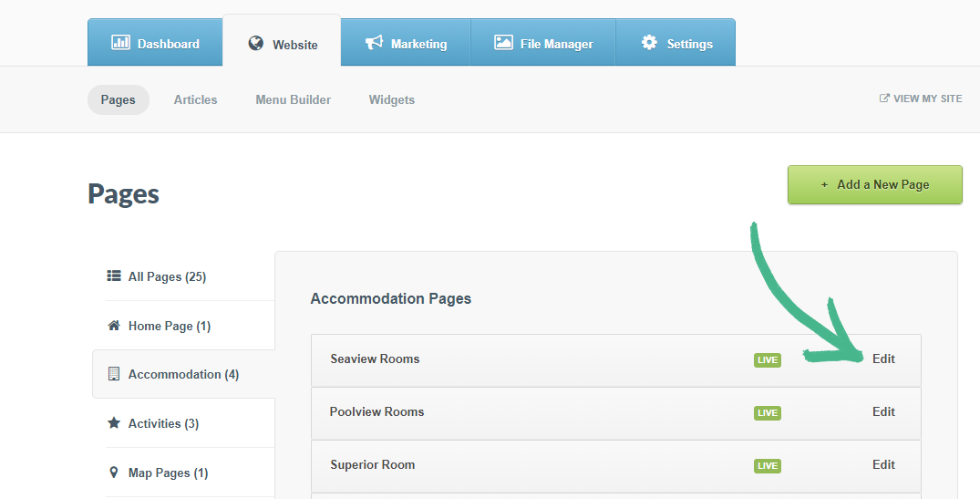Switch to the Menu Builder tab
Image resolution: width=980 pixels, height=499 pixels.
tap(293, 99)
